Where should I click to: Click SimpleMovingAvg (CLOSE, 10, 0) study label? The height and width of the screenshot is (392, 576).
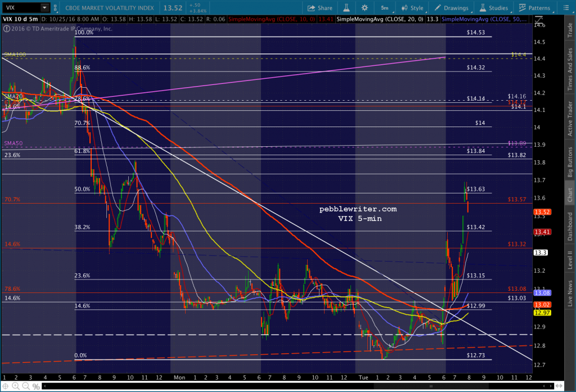pyautogui.click(x=272, y=19)
